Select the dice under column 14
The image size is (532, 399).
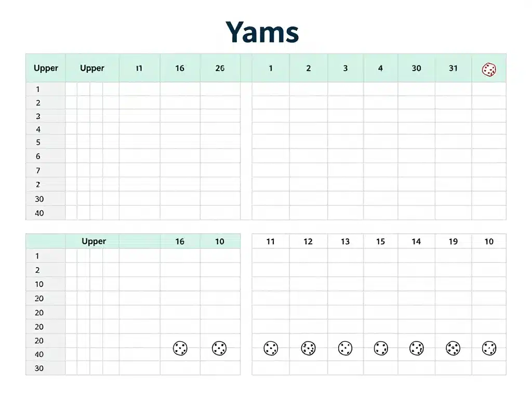point(416,348)
